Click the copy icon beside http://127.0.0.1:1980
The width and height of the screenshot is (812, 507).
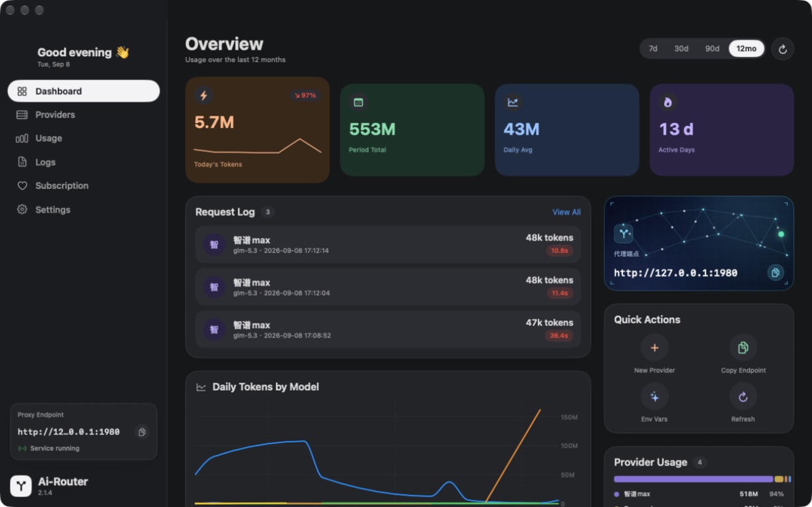(775, 273)
